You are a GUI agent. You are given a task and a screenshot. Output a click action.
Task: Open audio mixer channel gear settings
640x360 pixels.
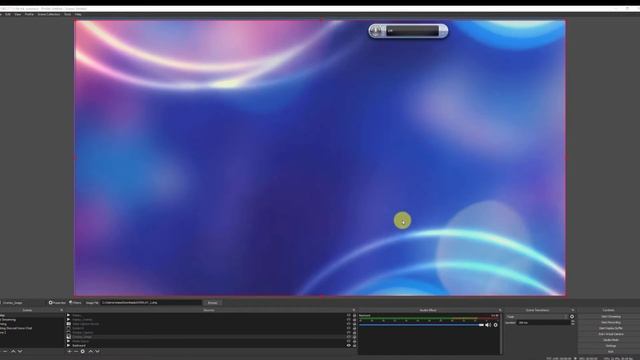496,325
